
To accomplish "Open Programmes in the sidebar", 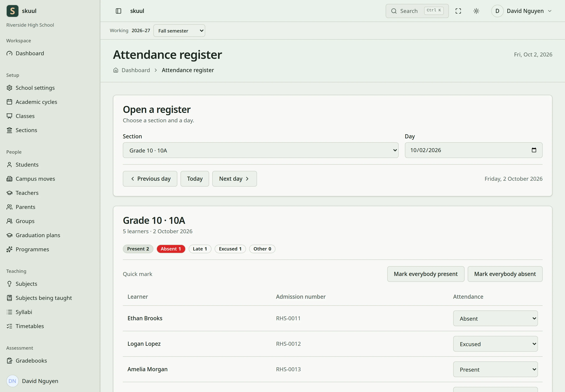I will (50, 249).
